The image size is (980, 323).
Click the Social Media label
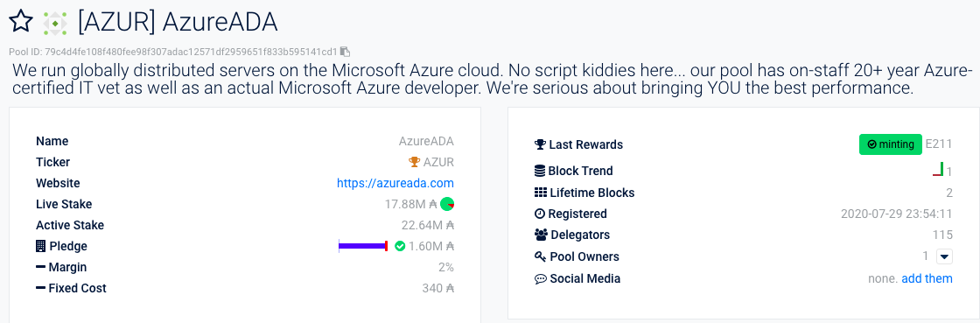click(x=585, y=278)
